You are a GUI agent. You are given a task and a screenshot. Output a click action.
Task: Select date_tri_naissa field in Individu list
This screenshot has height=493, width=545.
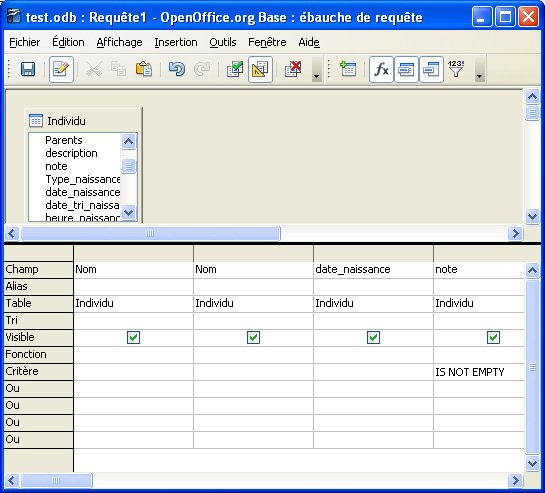tap(82, 205)
